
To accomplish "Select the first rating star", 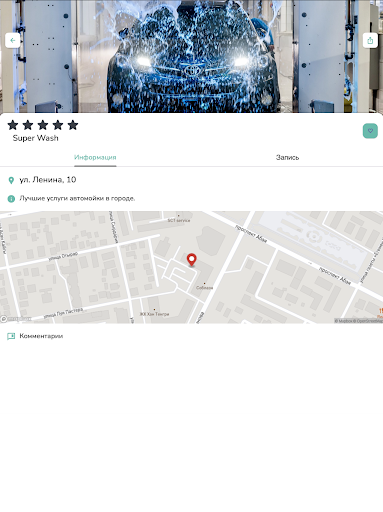I will tap(13, 125).
